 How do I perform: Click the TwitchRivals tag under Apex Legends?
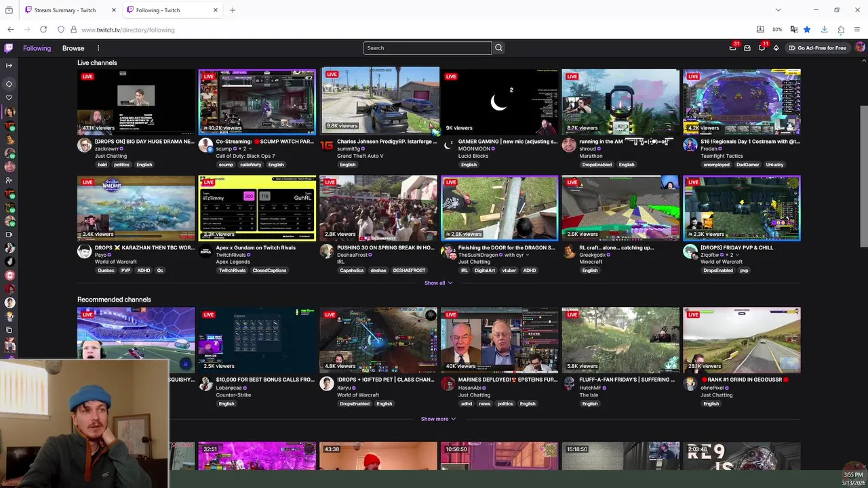(x=232, y=270)
